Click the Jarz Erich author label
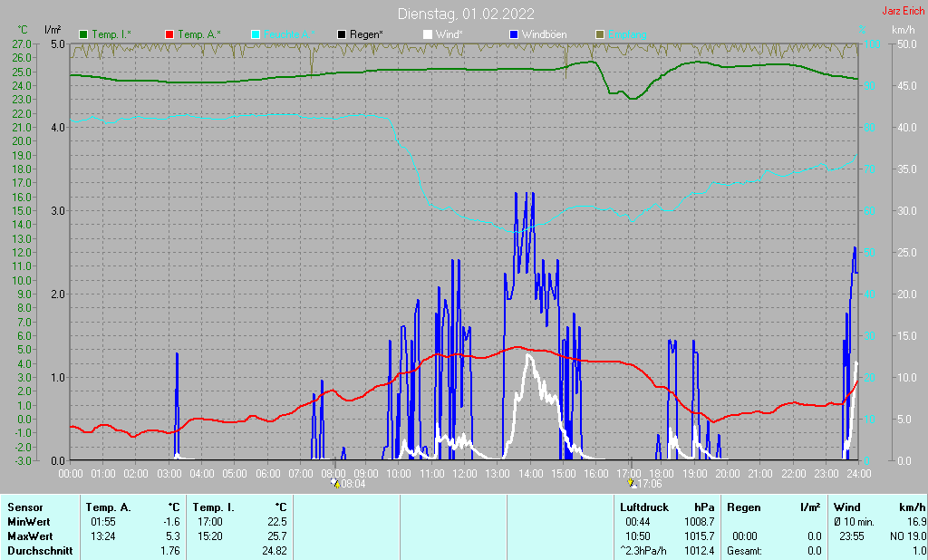 click(904, 11)
